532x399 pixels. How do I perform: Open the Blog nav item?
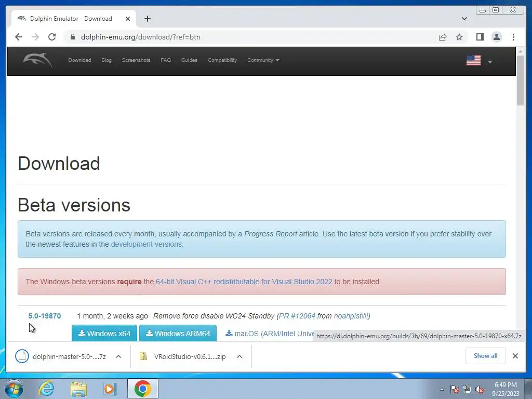click(x=106, y=60)
